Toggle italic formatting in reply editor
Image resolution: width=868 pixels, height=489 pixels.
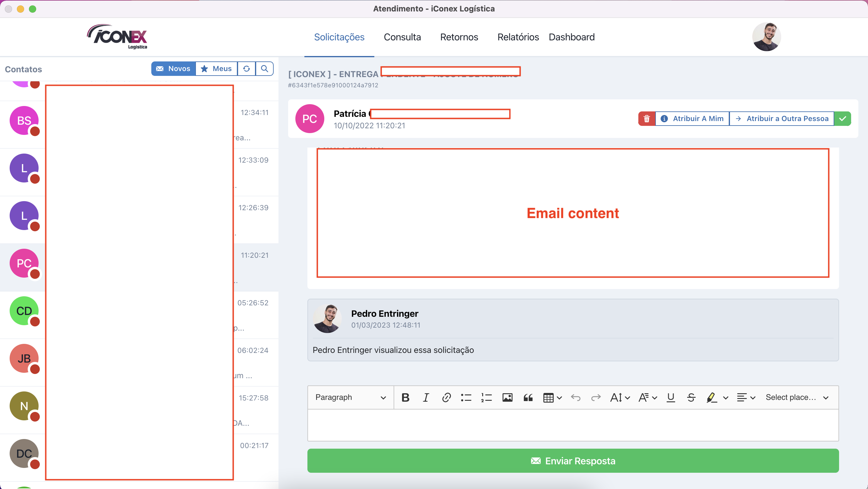[426, 397]
